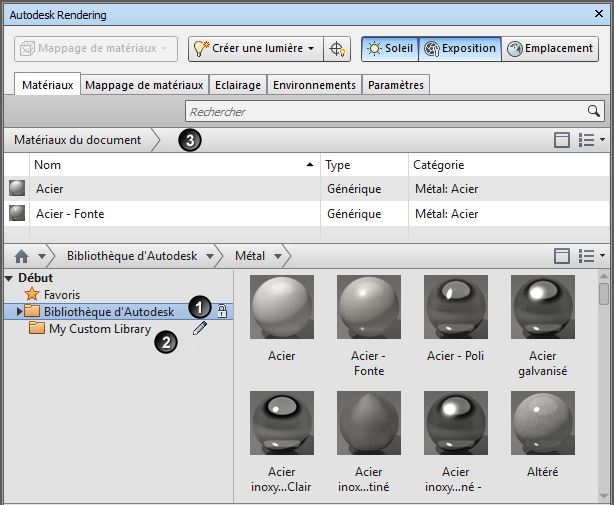The height and width of the screenshot is (505, 614).
Task: Toggle document materials panel display icon
Action: [x=562, y=140]
